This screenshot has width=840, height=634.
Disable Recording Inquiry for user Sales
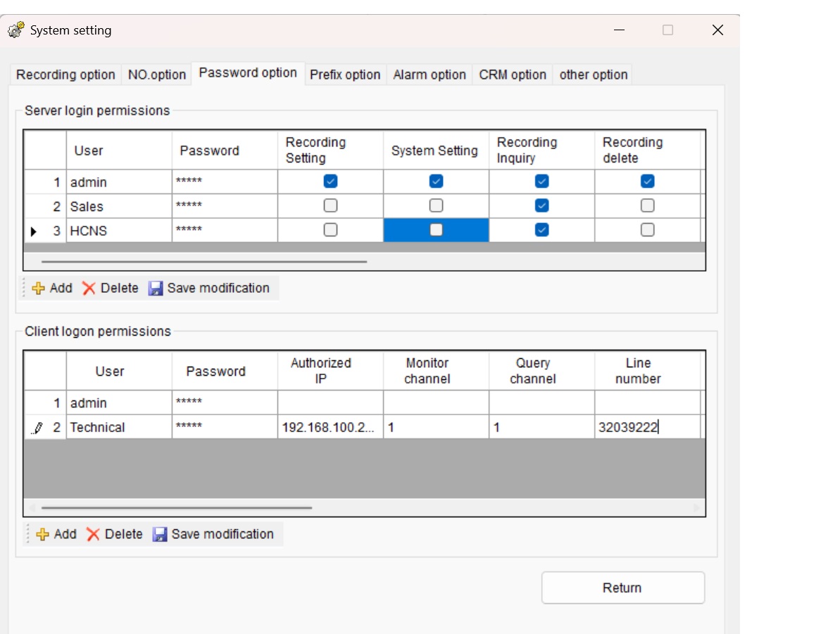click(541, 205)
